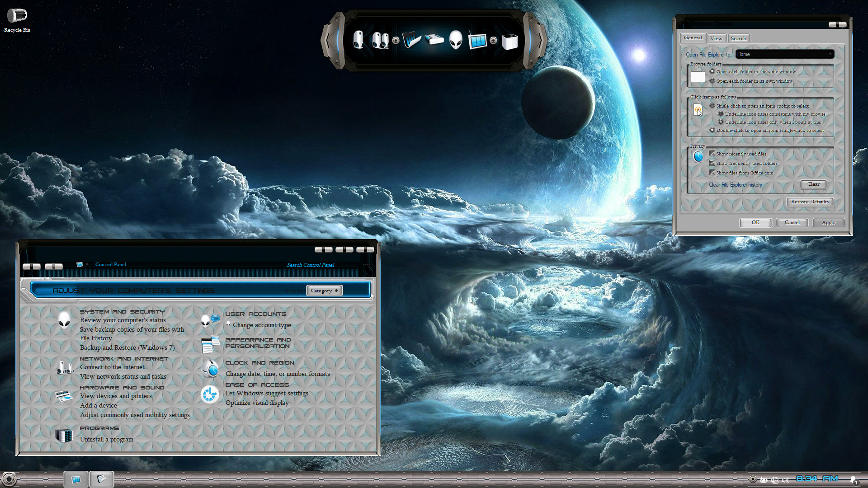Screen dimensions: 868x488
Task: Switch to the Search tab
Action: [738, 38]
